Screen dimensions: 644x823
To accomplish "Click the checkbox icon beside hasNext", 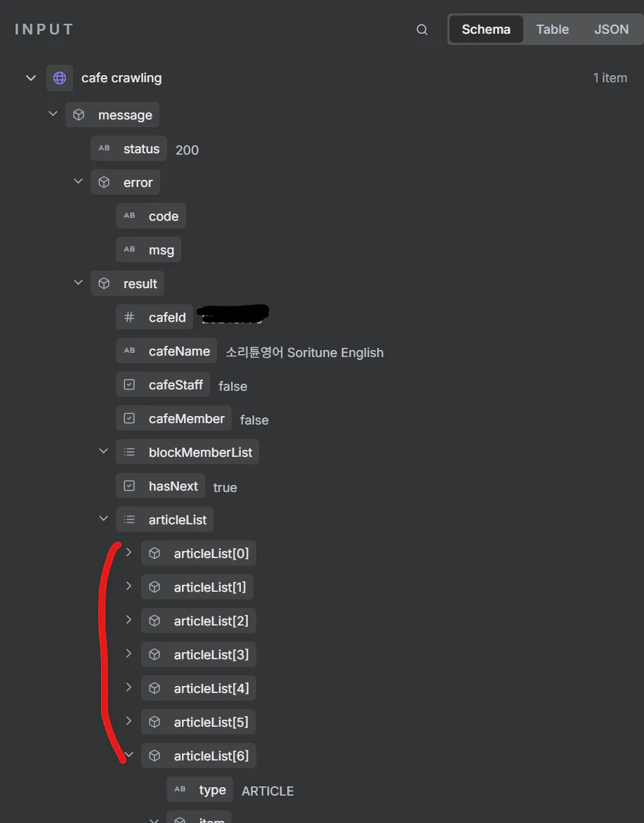I will (129, 486).
